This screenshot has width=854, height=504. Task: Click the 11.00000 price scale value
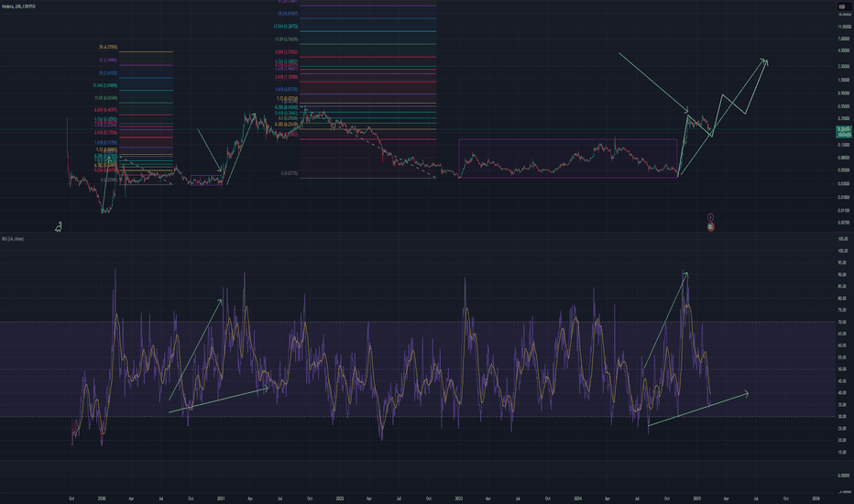[x=844, y=27]
